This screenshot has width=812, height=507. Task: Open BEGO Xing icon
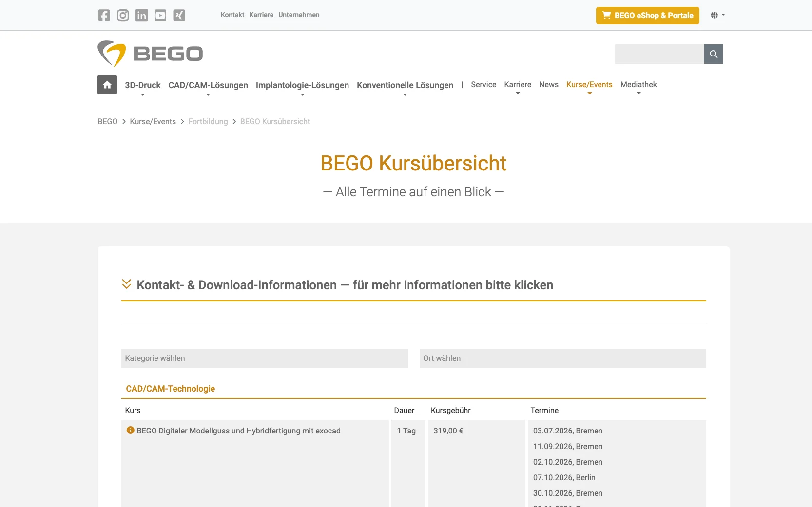(x=179, y=15)
